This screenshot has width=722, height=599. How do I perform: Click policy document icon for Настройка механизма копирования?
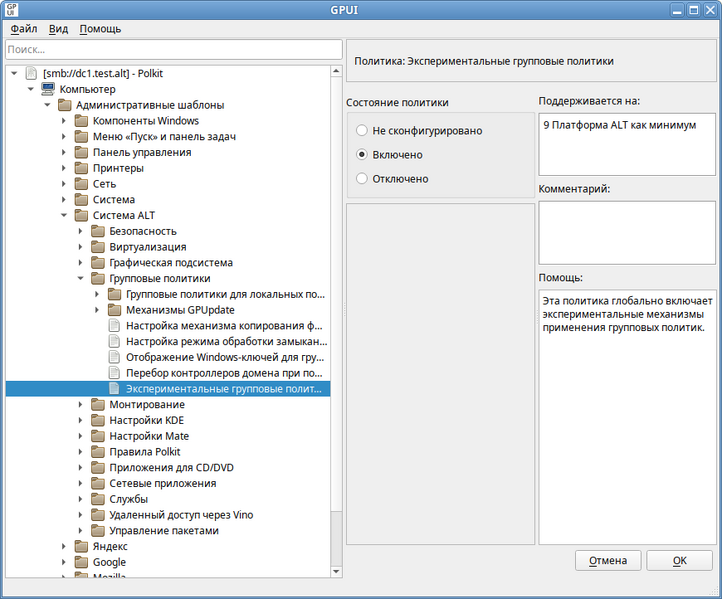114,326
